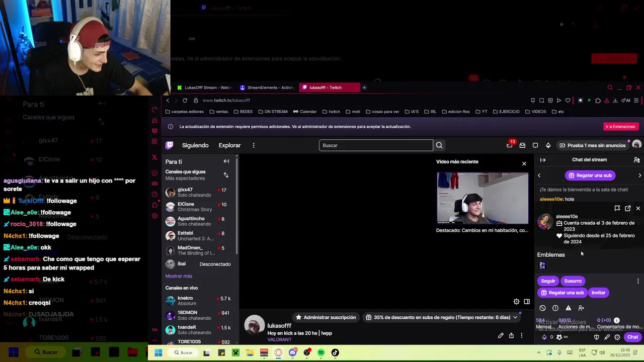
Task: Ban user with the circle-slash icon
Action: pos(542,308)
